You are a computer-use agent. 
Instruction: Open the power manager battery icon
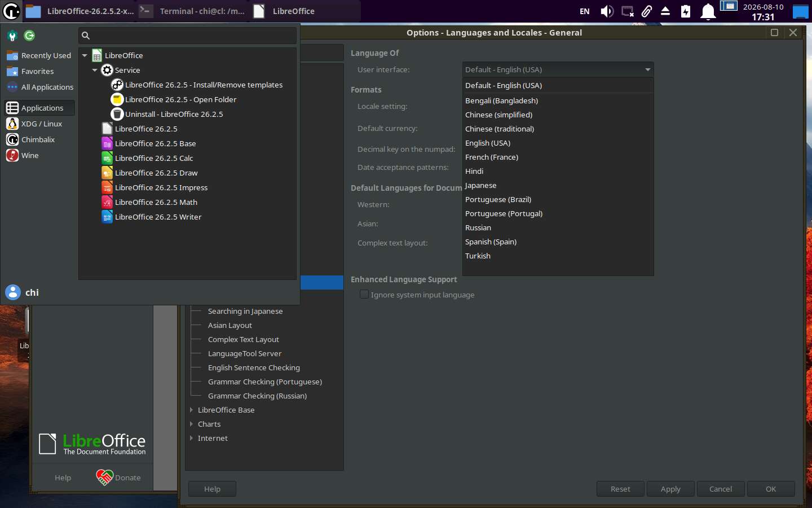(x=686, y=11)
